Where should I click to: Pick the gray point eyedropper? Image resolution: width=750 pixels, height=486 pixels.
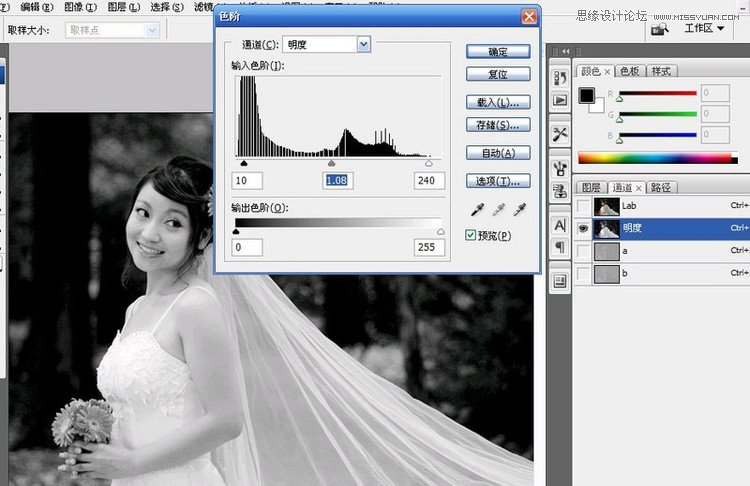[498, 210]
